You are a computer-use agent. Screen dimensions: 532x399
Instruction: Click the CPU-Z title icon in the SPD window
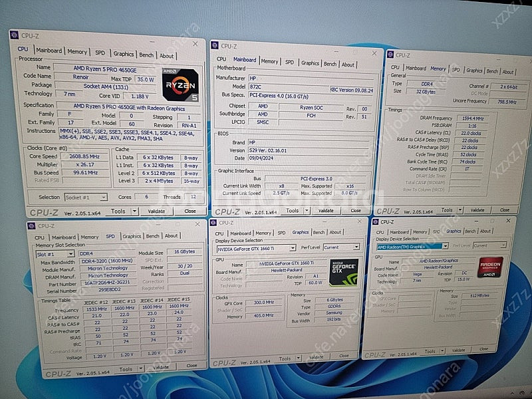[x=31, y=225]
